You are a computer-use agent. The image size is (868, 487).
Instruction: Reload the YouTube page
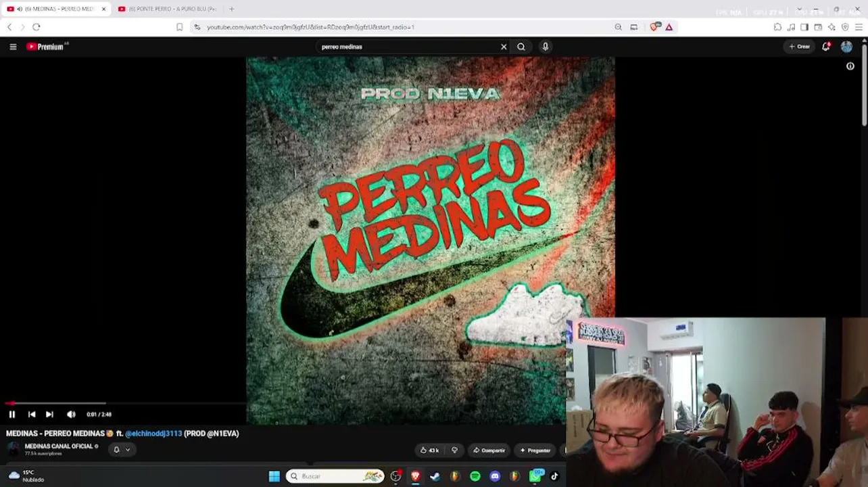click(37, 27)
